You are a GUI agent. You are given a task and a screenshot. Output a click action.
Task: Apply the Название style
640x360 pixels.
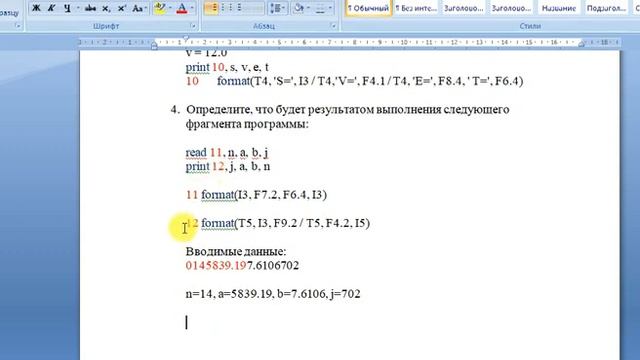tap(558, 8)
